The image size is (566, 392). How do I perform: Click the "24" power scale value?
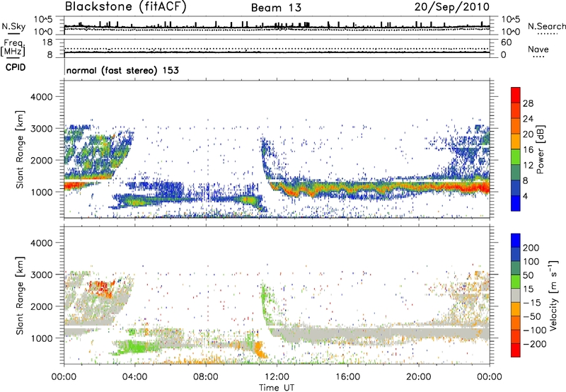pyautogui.click(x=528, y=119)
